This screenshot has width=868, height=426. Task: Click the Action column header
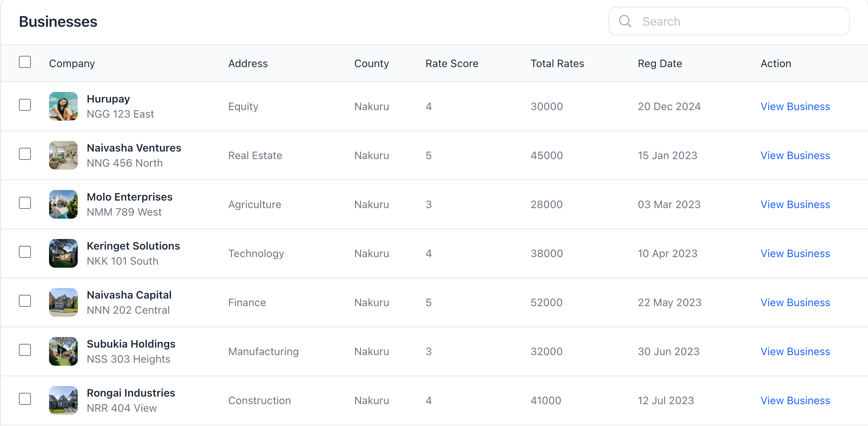(776, 63)
